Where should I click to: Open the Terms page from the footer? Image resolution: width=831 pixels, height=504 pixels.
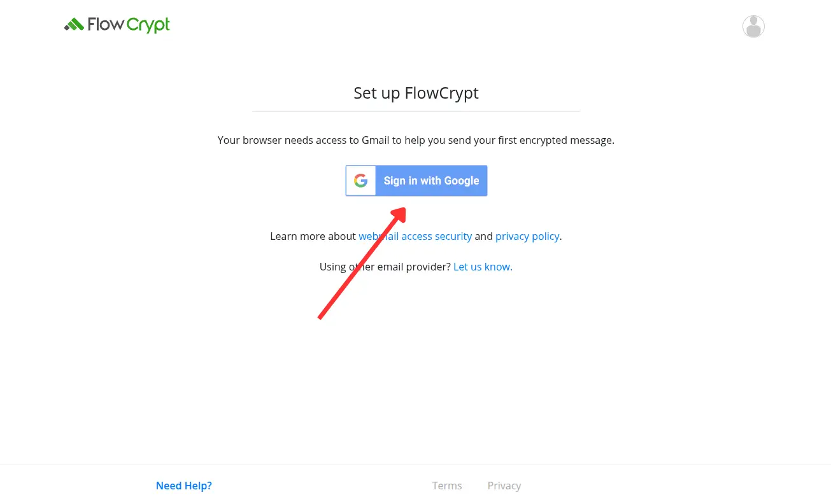click(446, 486)
